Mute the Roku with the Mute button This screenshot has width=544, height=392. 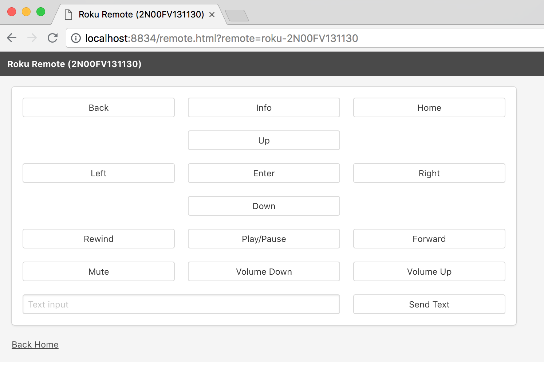tap(99, 271)
